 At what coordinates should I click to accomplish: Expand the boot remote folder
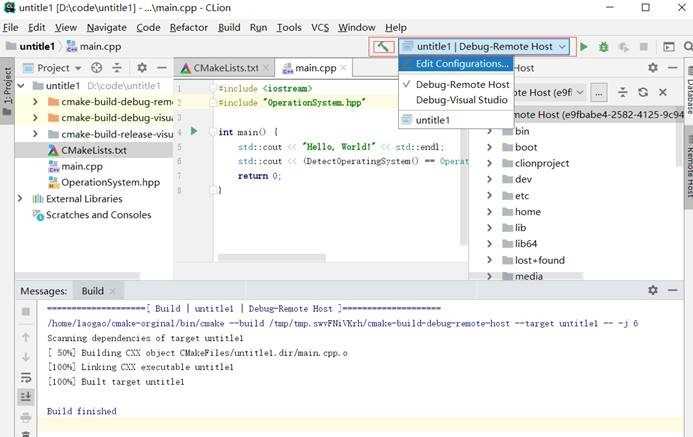pyautogui.click(x=490, y=147)
